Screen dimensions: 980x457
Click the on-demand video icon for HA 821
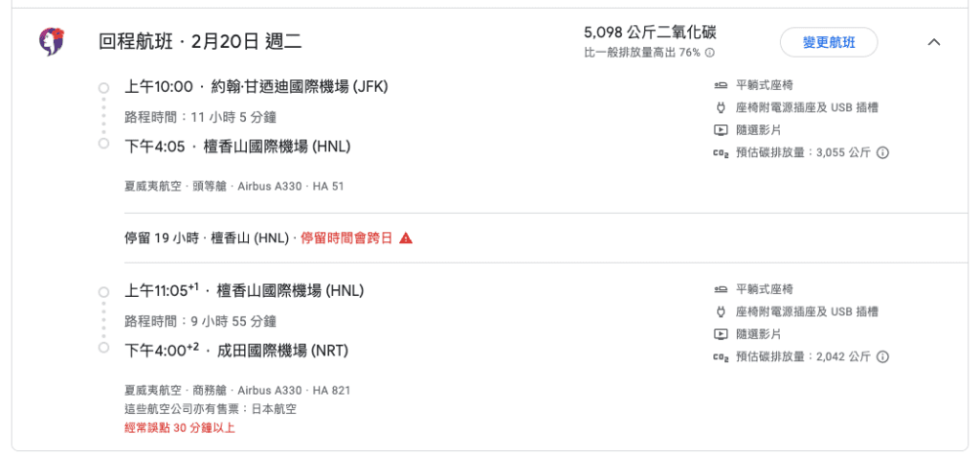[x=720, y=334]
